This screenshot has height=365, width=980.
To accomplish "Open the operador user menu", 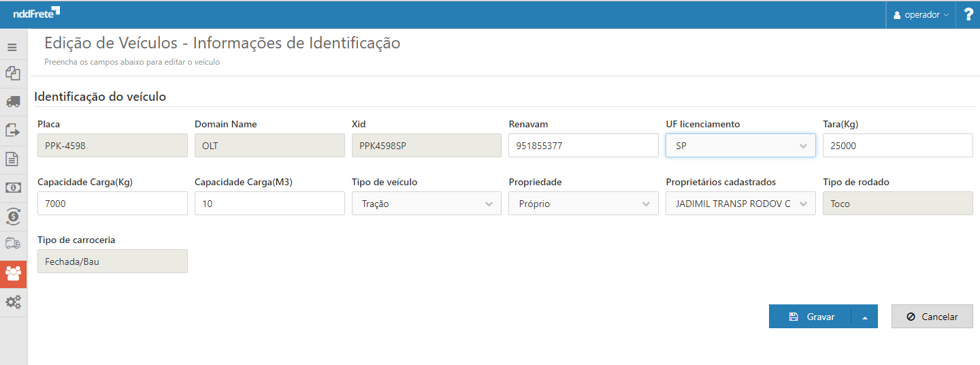I will coord(921,14).
